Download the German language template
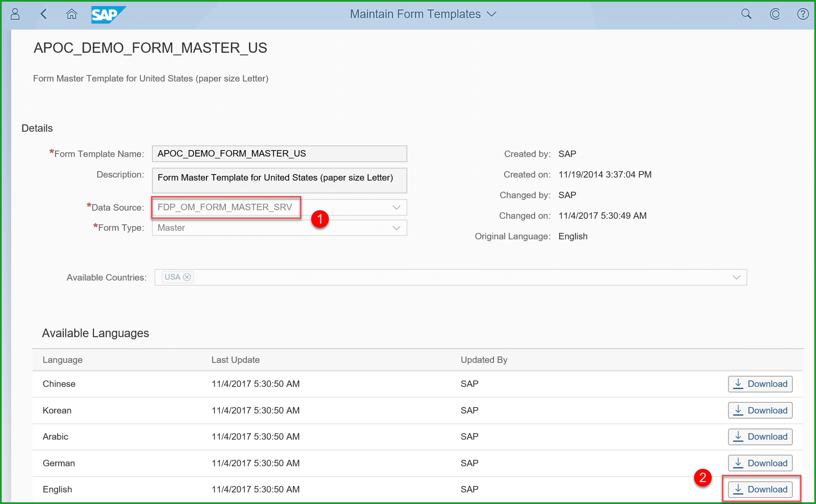Screen dimensions: 816x504 pos(760,463)
